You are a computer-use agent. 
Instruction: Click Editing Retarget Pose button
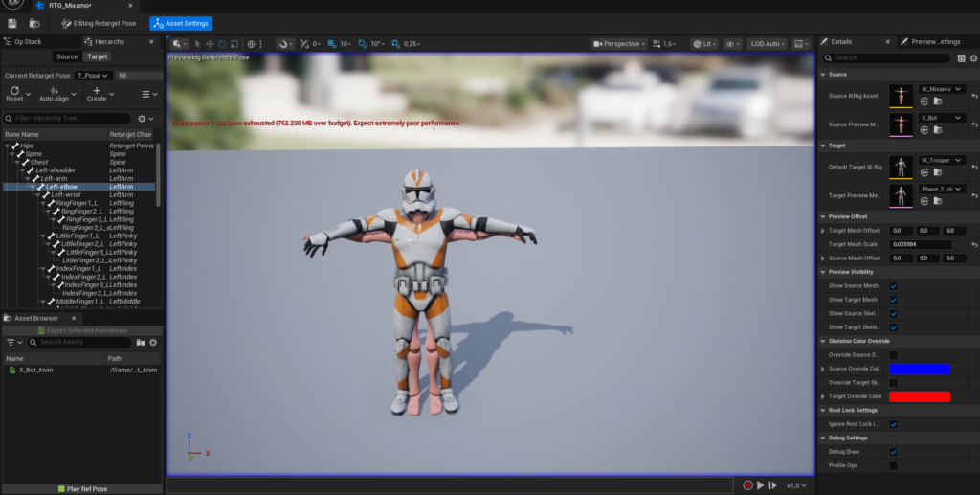click(99, 24)
